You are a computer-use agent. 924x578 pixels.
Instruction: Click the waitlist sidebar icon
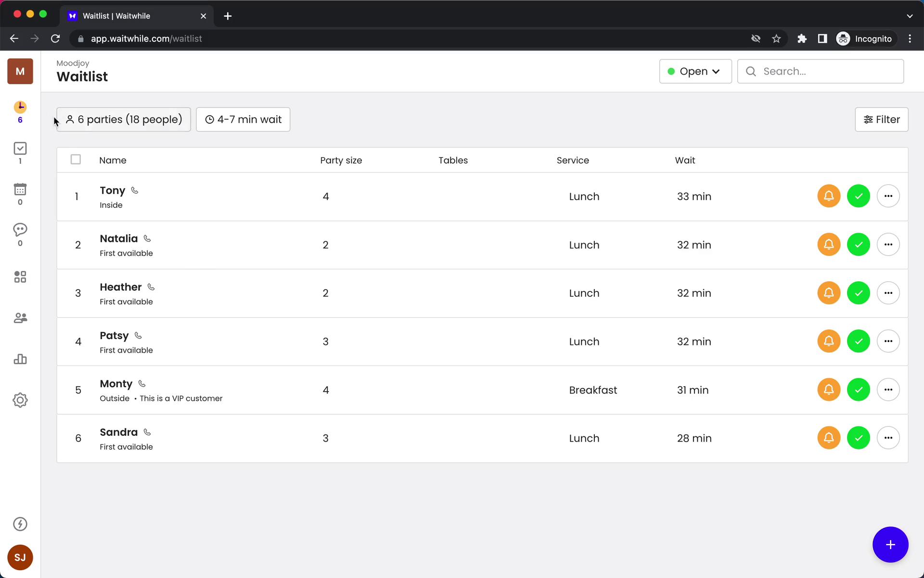pos(20,111)
